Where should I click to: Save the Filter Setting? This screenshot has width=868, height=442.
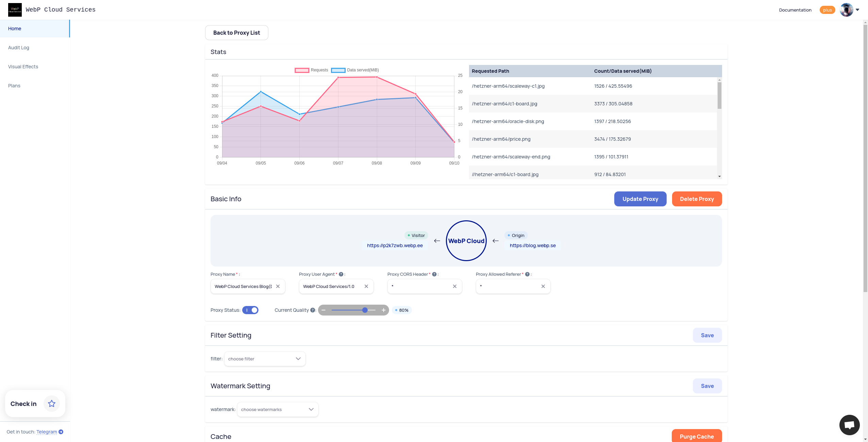pos(707,335)
